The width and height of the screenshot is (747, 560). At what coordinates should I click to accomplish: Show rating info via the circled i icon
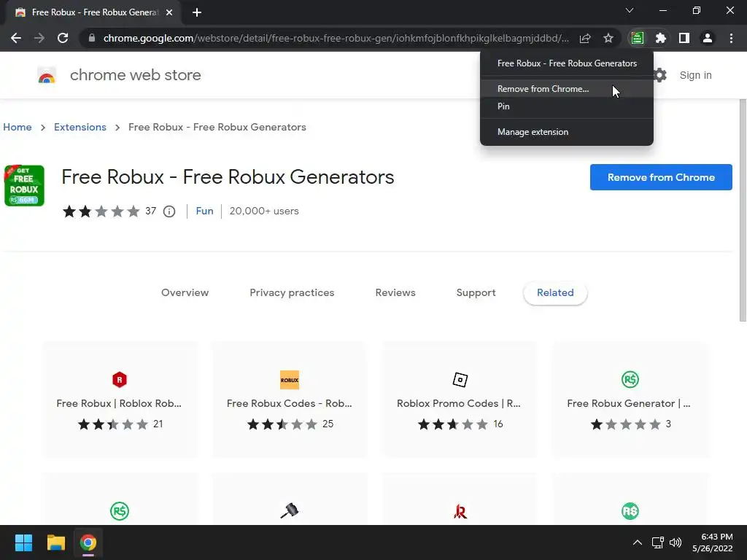[x=169, y=211]
